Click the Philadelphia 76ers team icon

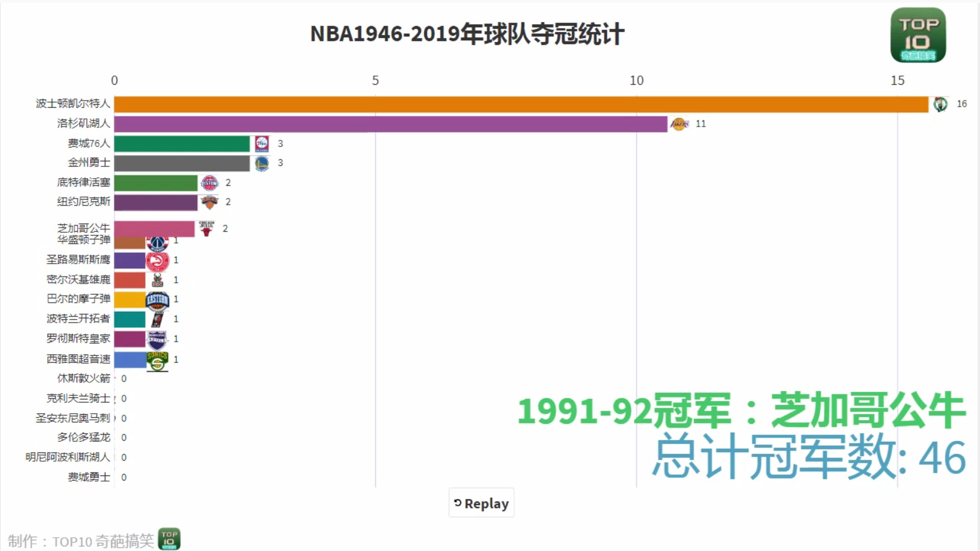262,143
